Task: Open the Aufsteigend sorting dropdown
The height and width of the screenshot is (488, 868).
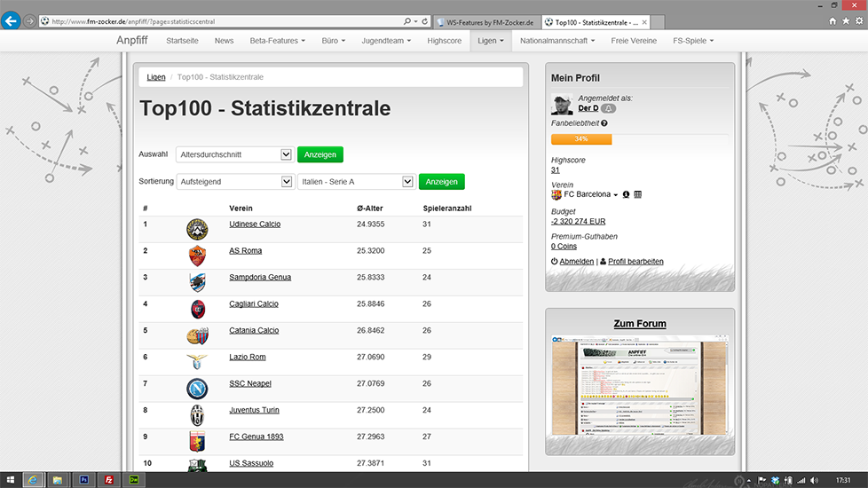Action: point(234,181)
